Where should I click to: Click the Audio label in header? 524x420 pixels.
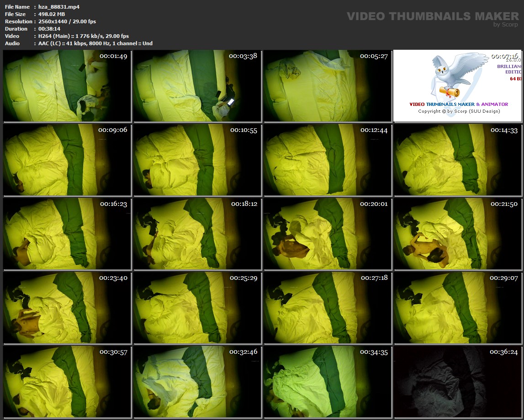pos(12,43)
